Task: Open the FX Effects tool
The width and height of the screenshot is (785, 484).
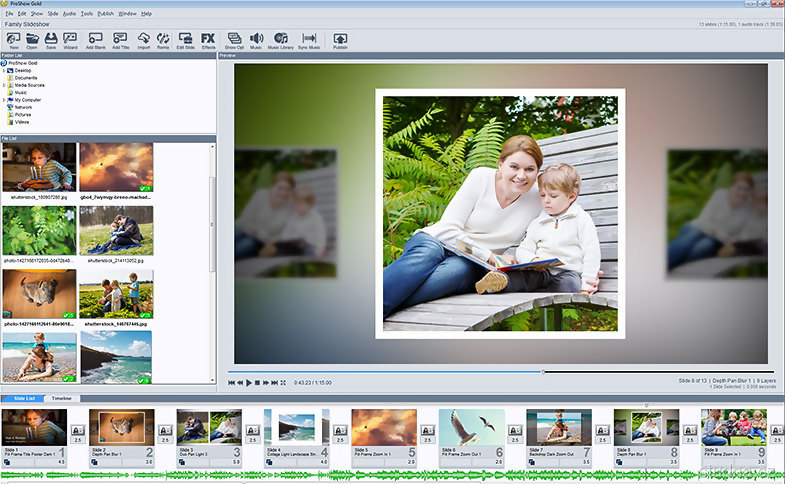Action: coord(208,38)
